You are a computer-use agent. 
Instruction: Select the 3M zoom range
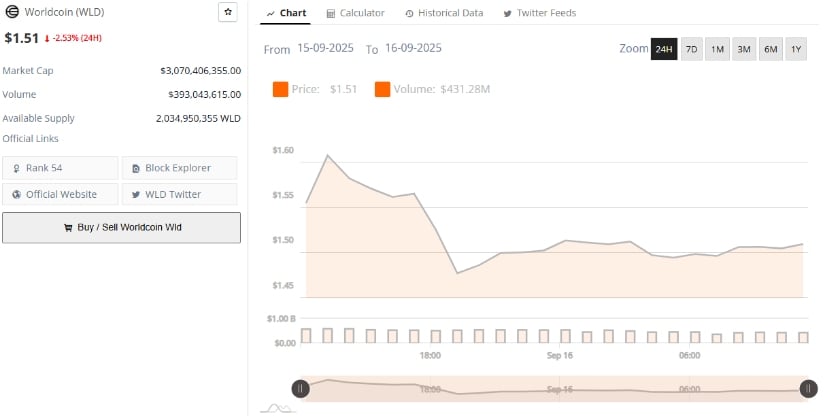click(744, 49)
